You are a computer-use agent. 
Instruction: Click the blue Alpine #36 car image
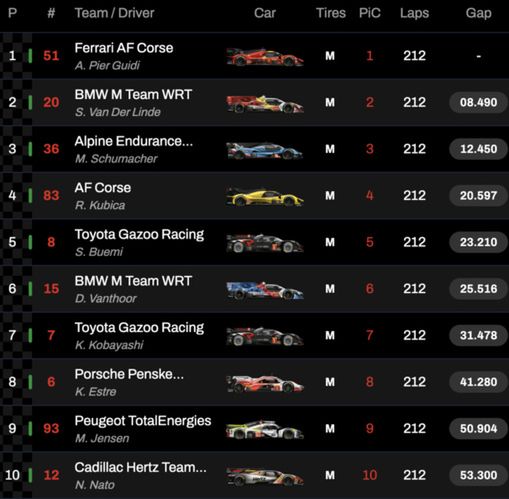[265, 151]
